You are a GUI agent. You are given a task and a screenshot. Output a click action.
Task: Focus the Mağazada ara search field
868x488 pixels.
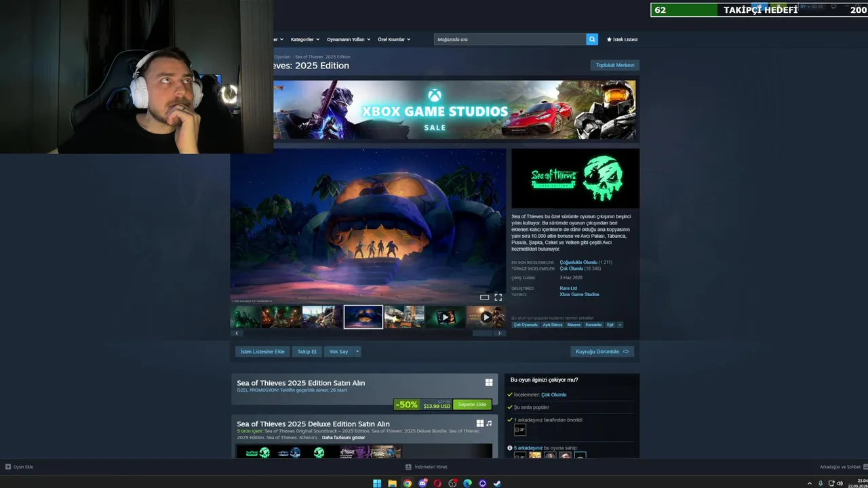tap(510, 39)
